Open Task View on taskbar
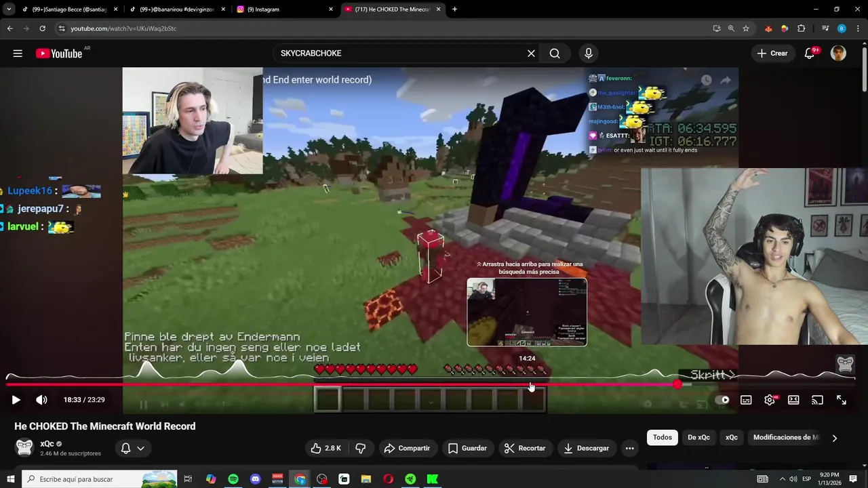Viewport: 868px width, 488px height. 189,479
